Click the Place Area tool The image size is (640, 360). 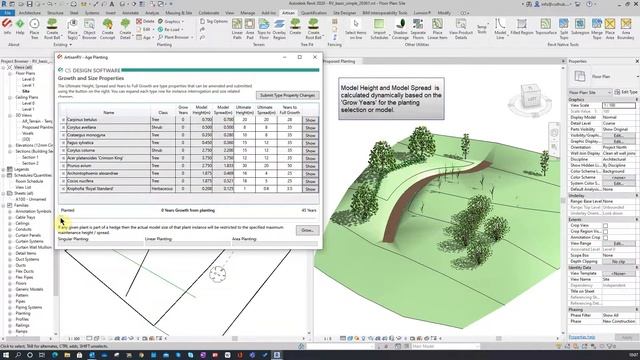(x=610, y=29)
